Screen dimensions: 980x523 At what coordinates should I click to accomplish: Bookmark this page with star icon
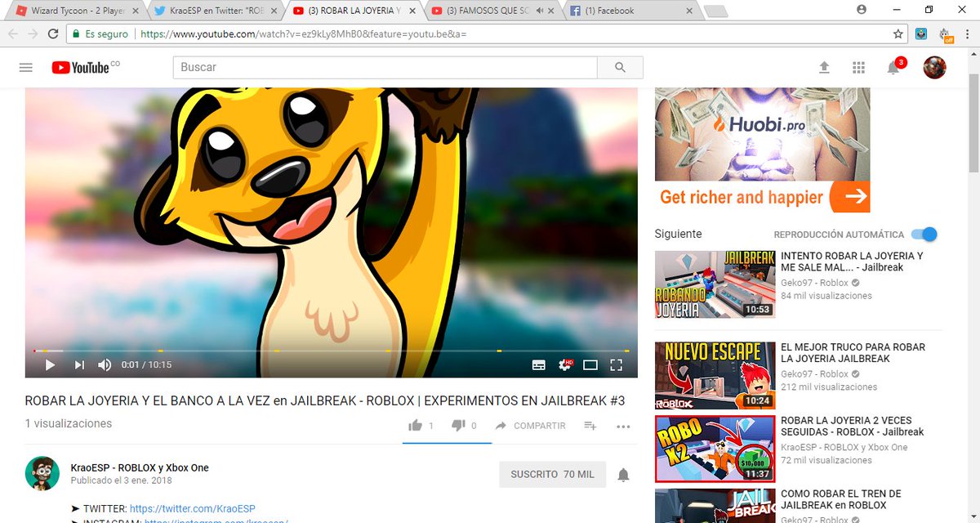click(x=898, y=34)
